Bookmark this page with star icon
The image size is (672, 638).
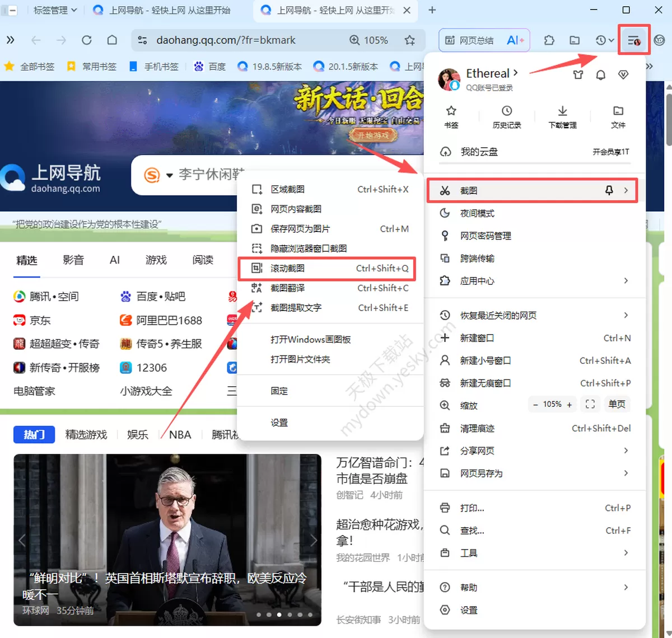pos(409,40)
